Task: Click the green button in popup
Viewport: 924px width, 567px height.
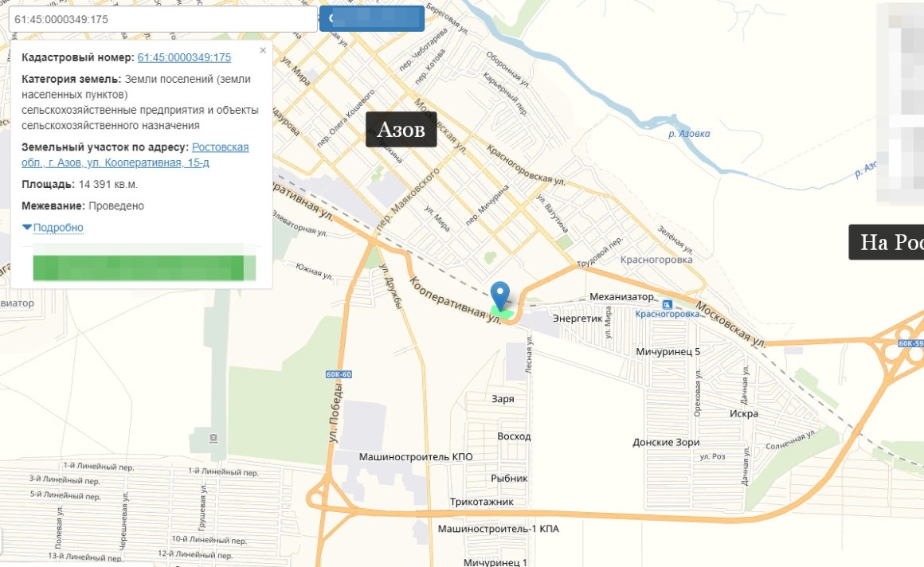Action: (144, 268)
